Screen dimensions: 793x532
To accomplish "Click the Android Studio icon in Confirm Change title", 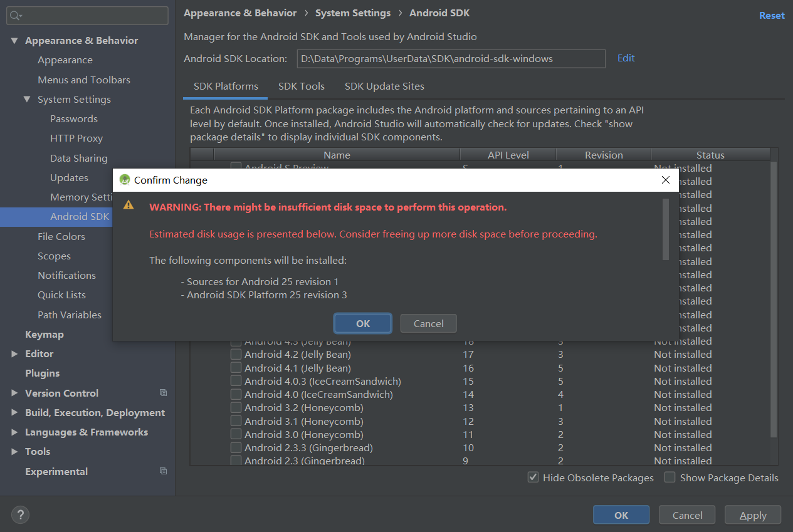I will [x=124, y=180].
